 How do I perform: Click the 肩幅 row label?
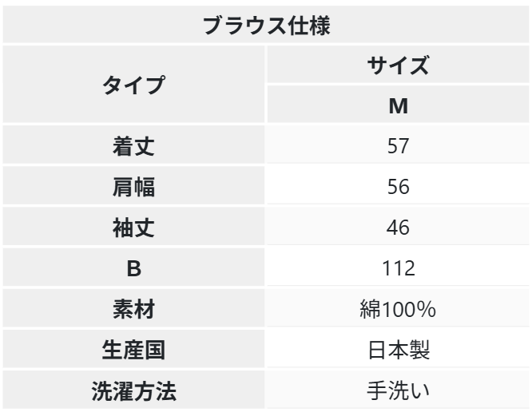click(134, 188)
